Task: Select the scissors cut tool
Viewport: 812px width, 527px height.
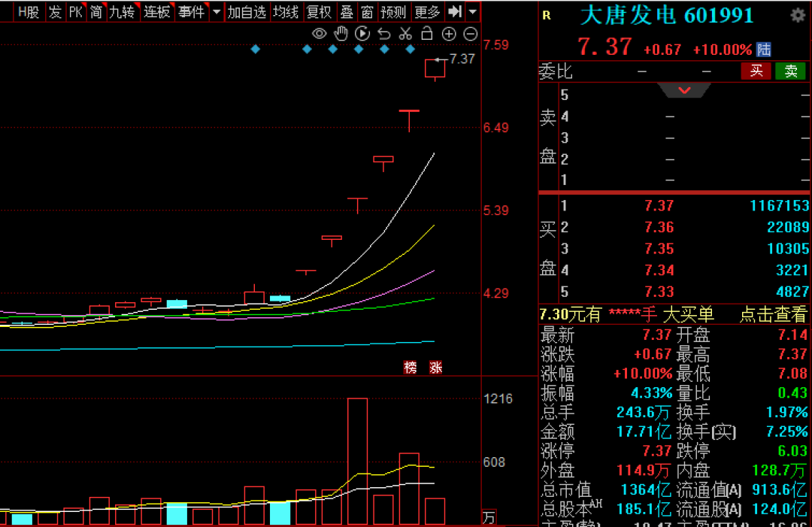Action: pyautogui.click(x=405, y=34)
